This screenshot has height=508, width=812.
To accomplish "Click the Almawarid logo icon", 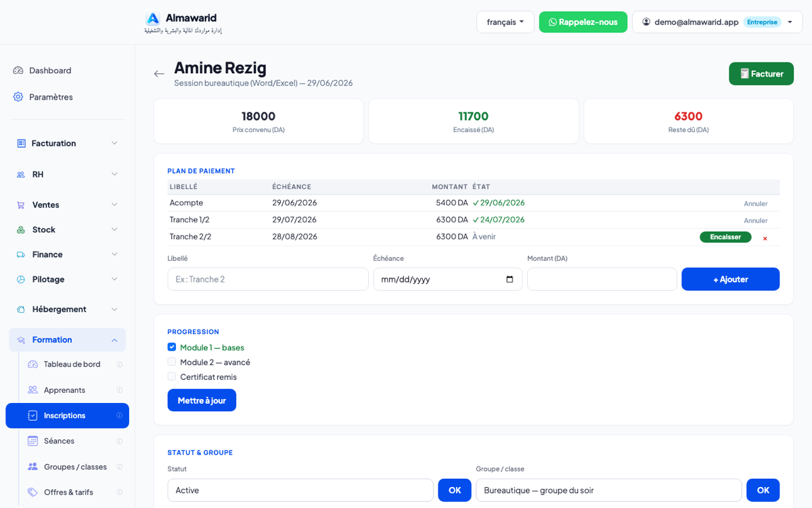I will tap(153, 18).
